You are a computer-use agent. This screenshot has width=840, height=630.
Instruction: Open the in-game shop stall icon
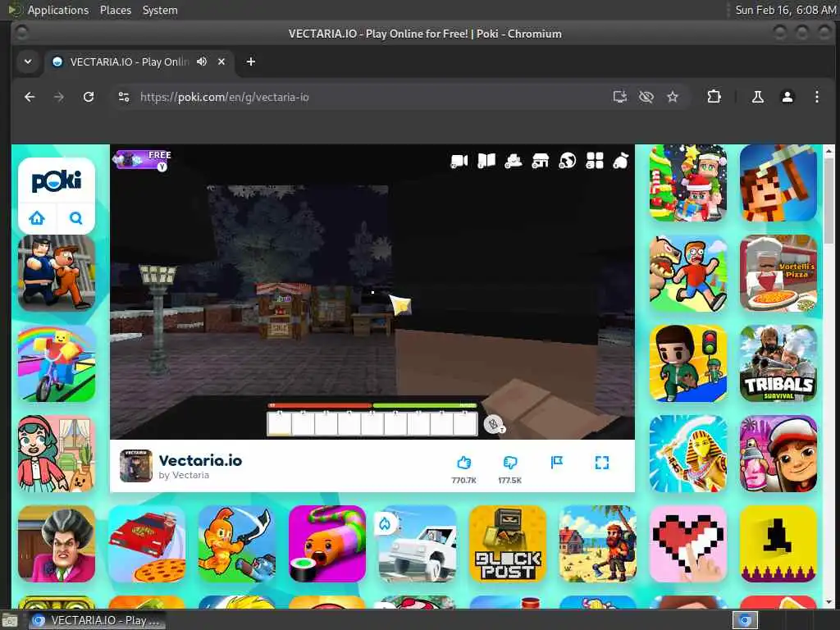click(540, 161)
